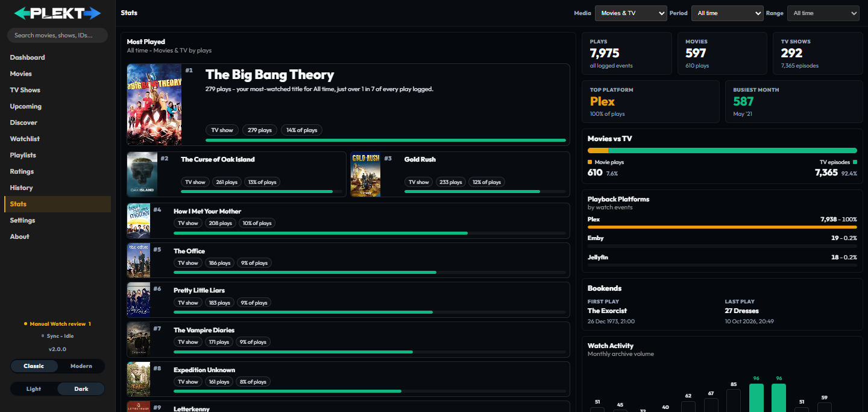Click the Gold Rush title
The width and height of the screenshot is (868, 412).
[x=420, y=159]
